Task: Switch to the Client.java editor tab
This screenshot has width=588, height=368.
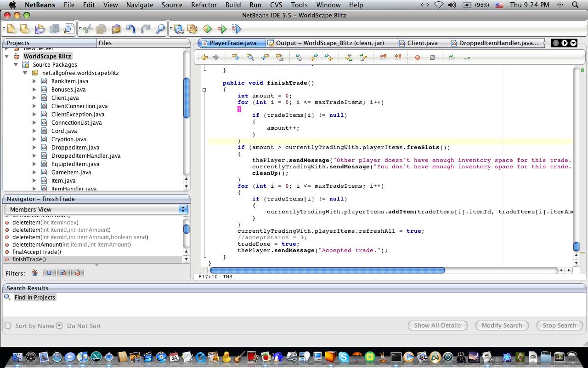Action: pyautogui.click(x=422, y=43)
